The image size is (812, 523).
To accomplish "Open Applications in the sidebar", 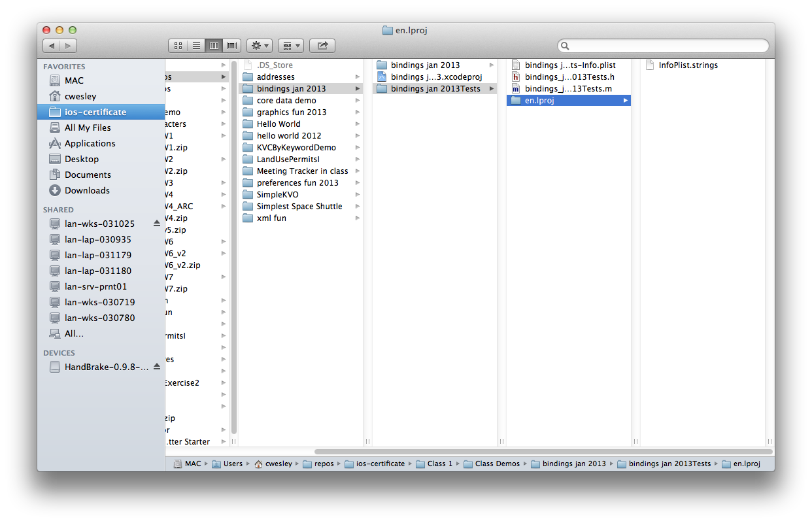I will pos(101,143).
